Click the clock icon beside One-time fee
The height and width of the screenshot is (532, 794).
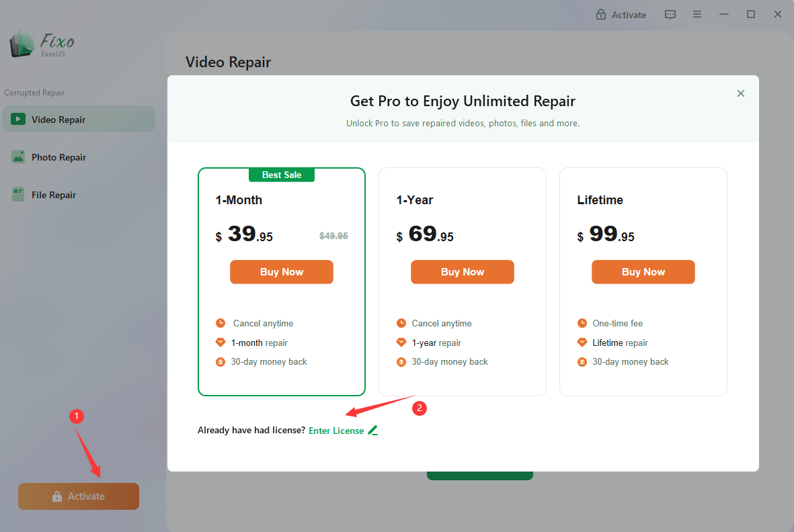582,323
